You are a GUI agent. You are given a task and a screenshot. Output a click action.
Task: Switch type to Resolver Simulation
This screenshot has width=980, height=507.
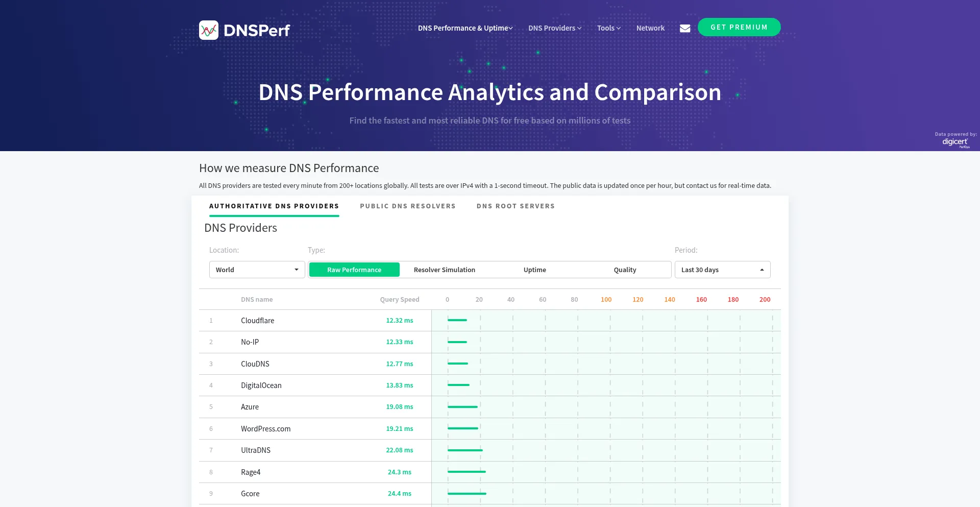tap(444, 270)
